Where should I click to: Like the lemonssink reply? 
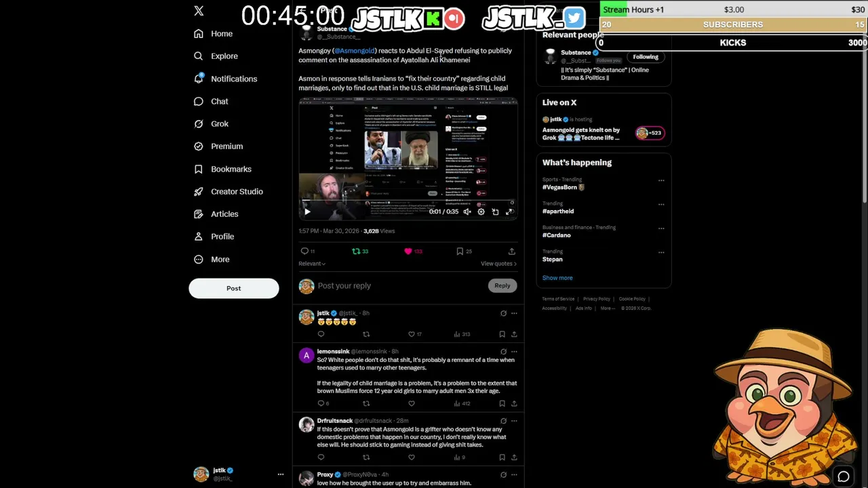pos(411,403)
